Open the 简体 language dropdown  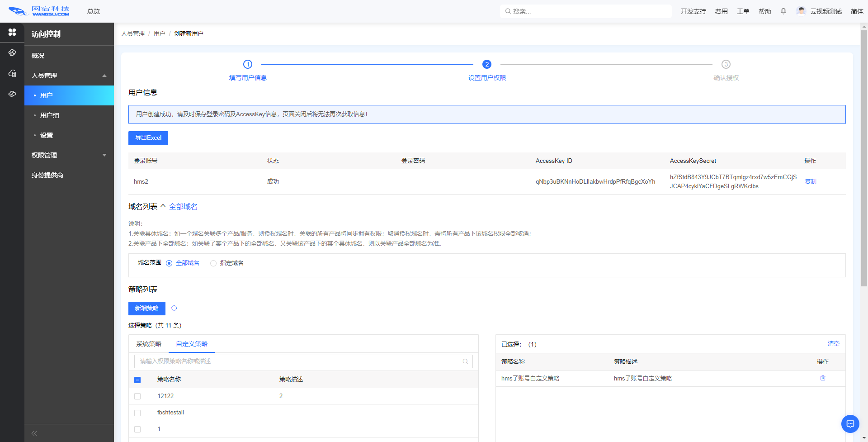pos(857,11)
